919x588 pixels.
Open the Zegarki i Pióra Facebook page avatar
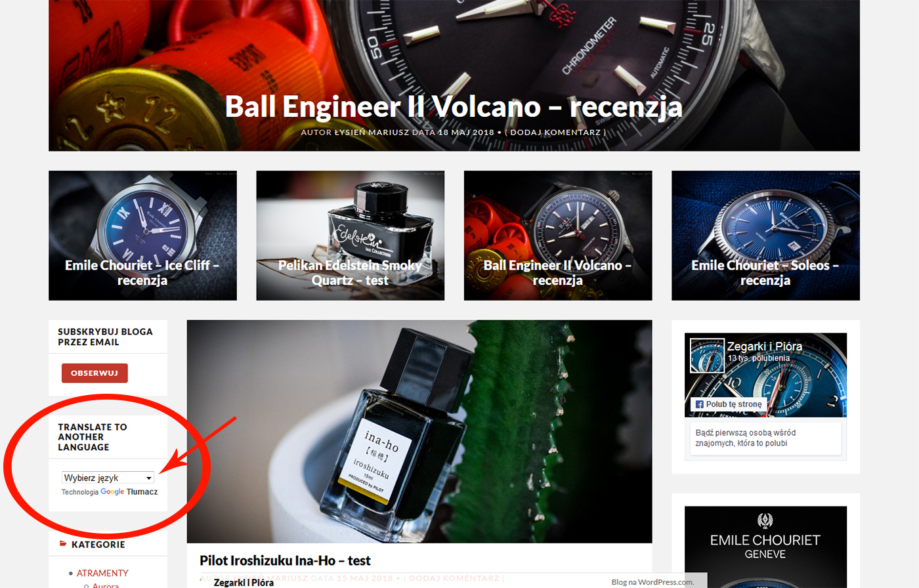707,356
